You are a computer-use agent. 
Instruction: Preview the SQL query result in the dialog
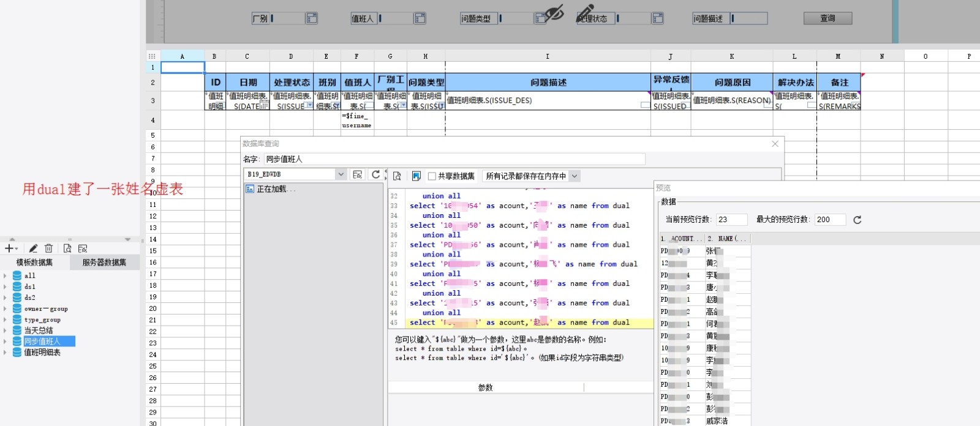(x=397, y=176)
